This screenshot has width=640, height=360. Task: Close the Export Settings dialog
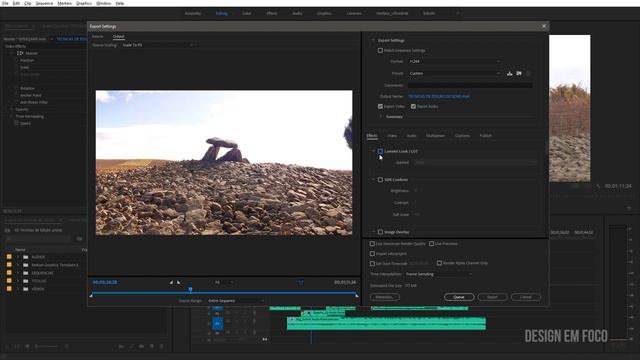[x=544, y=26]
